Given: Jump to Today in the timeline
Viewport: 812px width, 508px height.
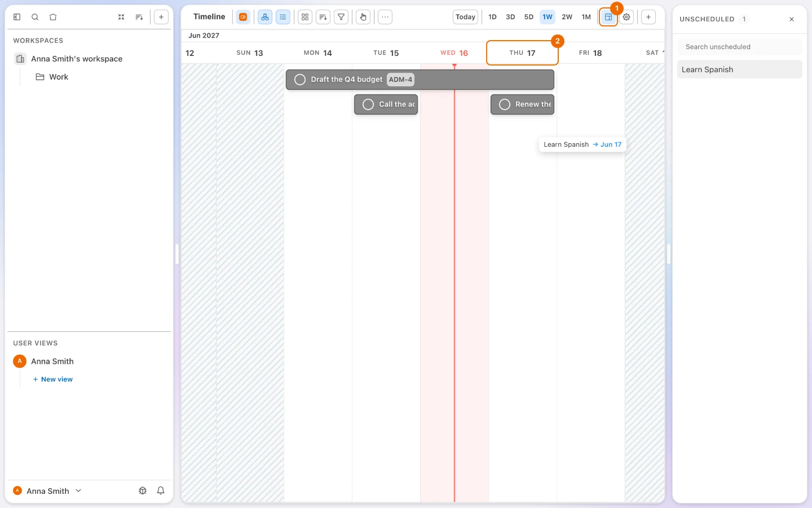Looking at the screenshot, I should [465, 17].
